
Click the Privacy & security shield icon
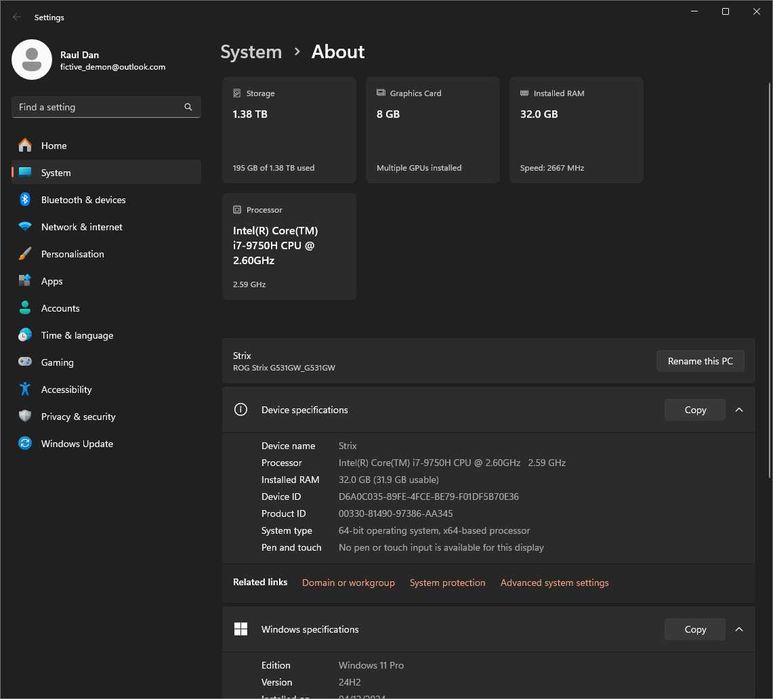pyautogui.click(x=25, y=416)
